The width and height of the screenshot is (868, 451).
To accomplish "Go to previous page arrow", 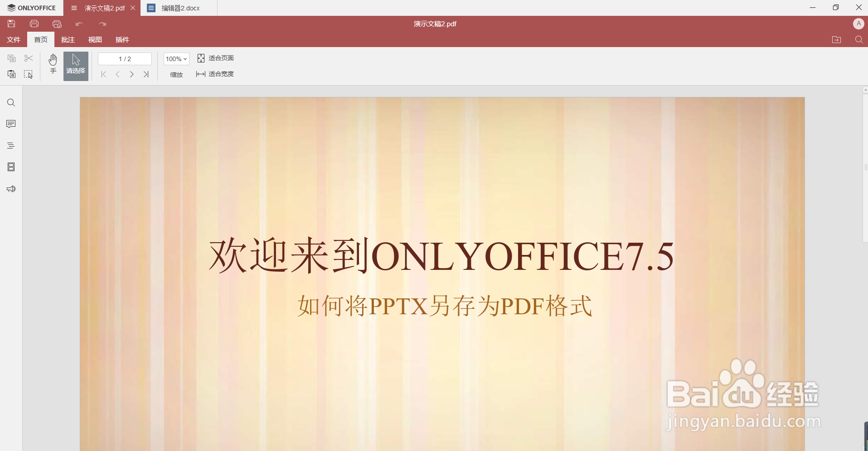I will [117, 74].
